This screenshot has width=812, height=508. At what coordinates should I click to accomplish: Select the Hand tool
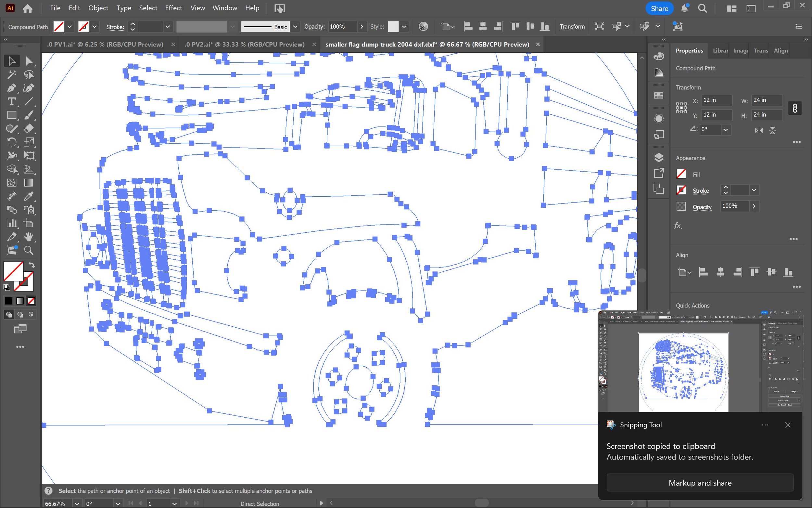29,237
